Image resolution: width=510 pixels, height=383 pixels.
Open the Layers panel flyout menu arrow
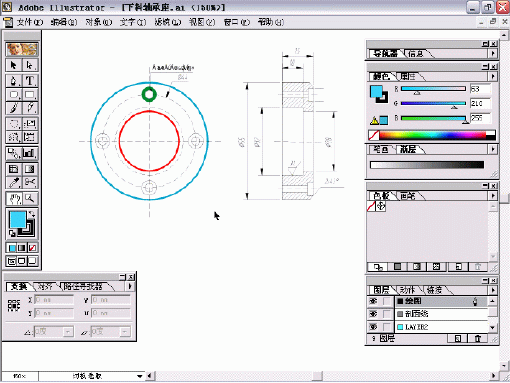(x=493, y=290)
